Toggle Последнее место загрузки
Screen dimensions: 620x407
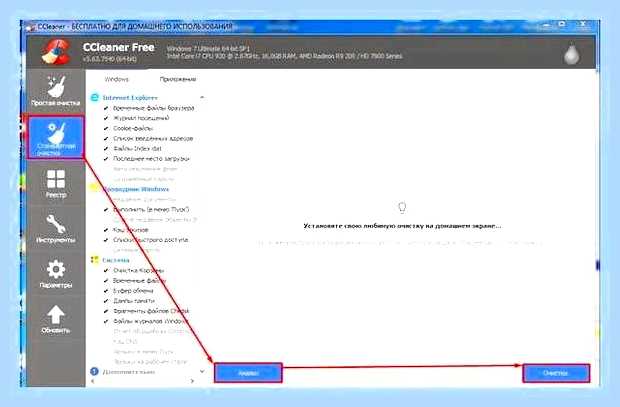106,159
